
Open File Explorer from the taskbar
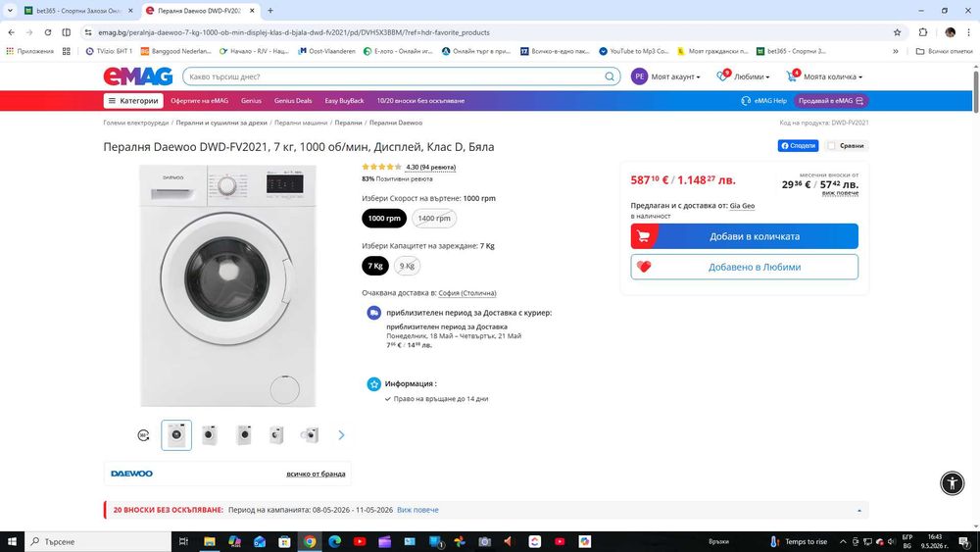(210, 541)
